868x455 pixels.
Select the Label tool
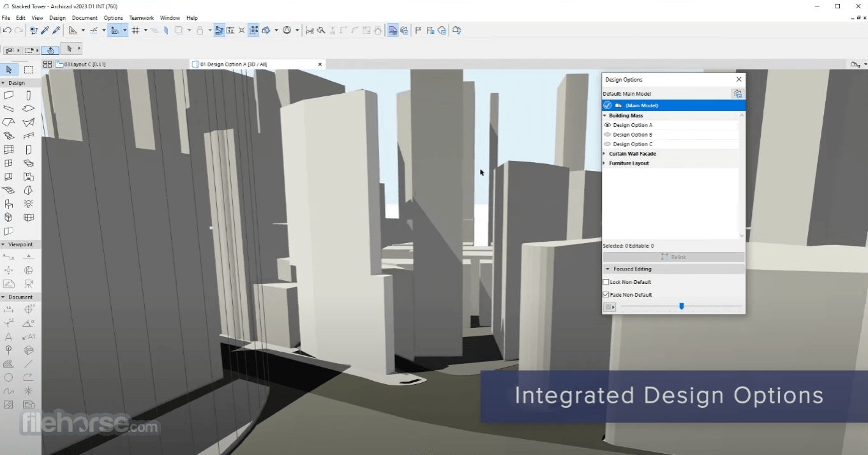click(29, 336)
